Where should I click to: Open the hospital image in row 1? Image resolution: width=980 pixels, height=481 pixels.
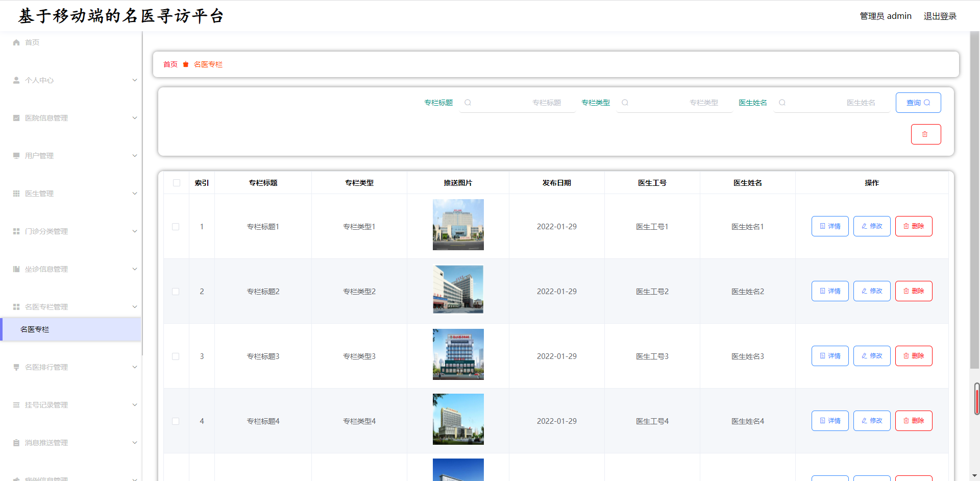point(458,225)
